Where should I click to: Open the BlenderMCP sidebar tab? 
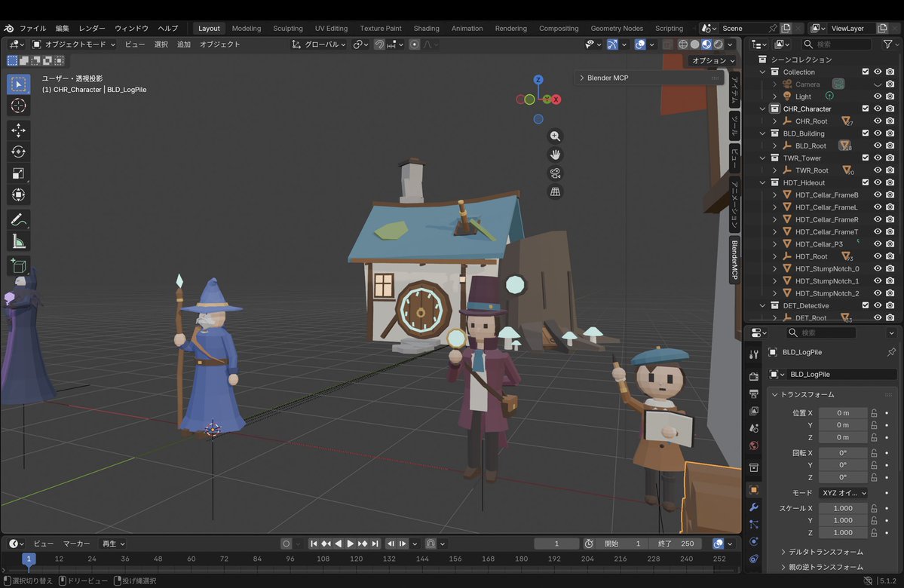(734, 260)
